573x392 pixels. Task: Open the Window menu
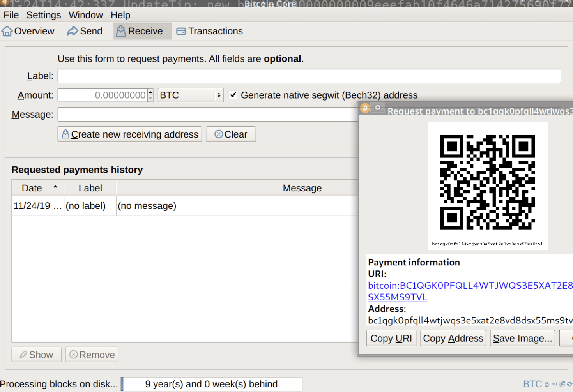(86, 15)
